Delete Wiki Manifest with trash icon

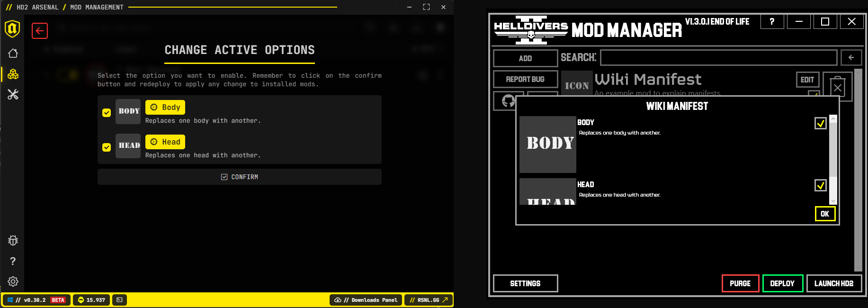click(838, 87)
